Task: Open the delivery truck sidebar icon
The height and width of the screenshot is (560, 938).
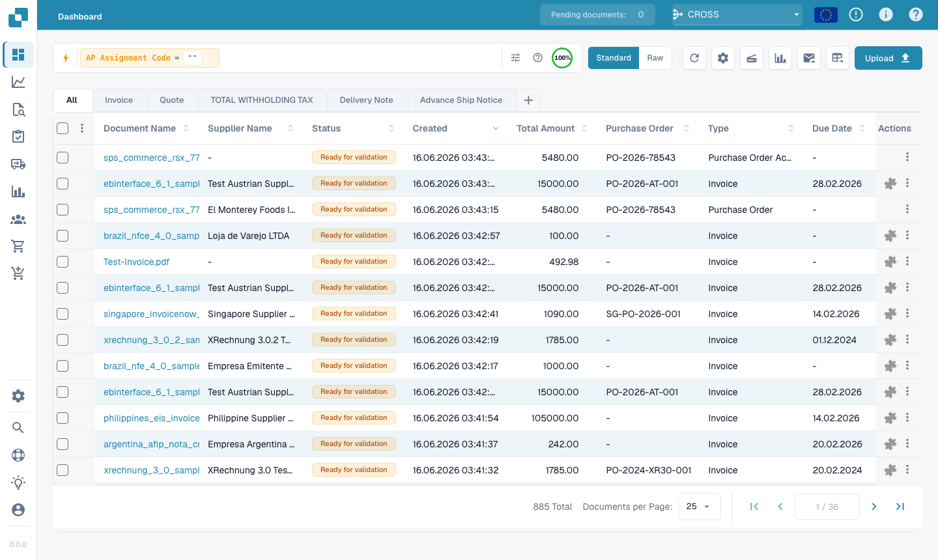Action: tap(18, 164)
